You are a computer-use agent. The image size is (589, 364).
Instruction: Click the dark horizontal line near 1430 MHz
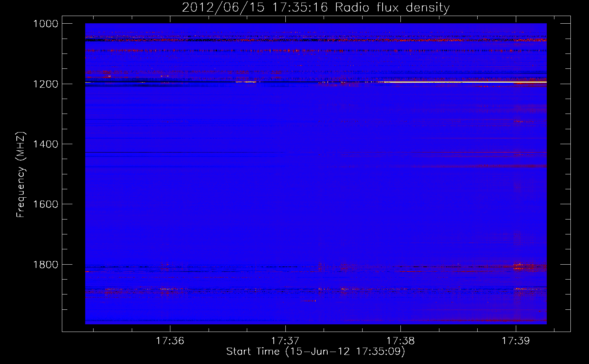click(186, 152)
